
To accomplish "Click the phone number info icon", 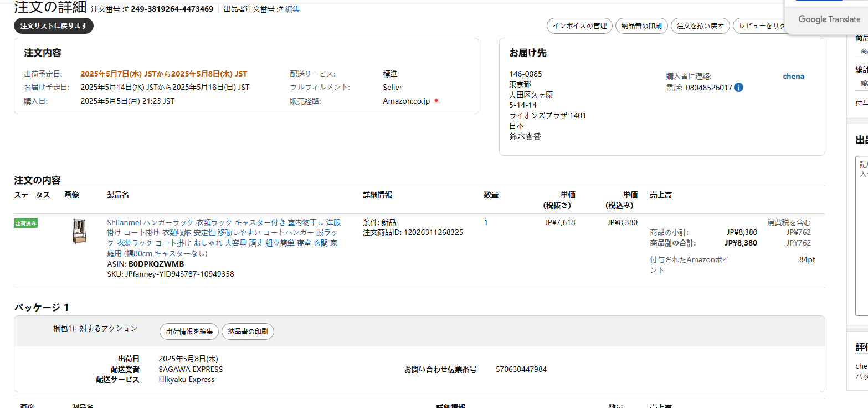I will (738, 88).
